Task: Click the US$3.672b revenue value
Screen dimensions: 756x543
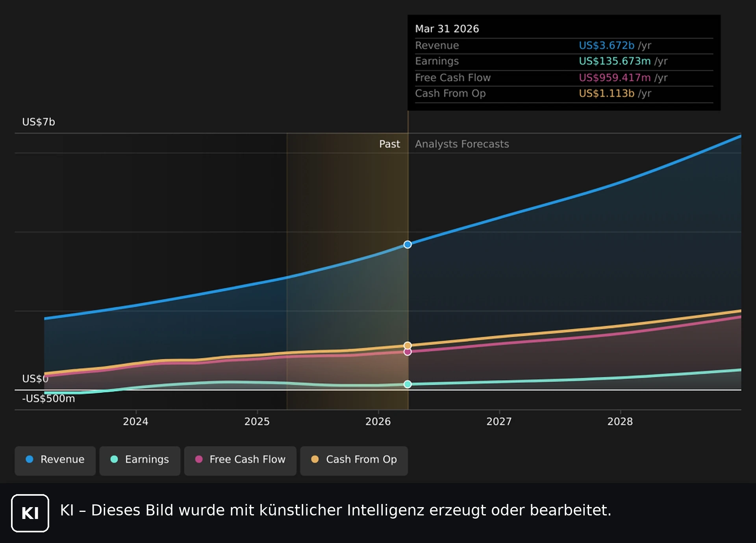Action: 606,45
